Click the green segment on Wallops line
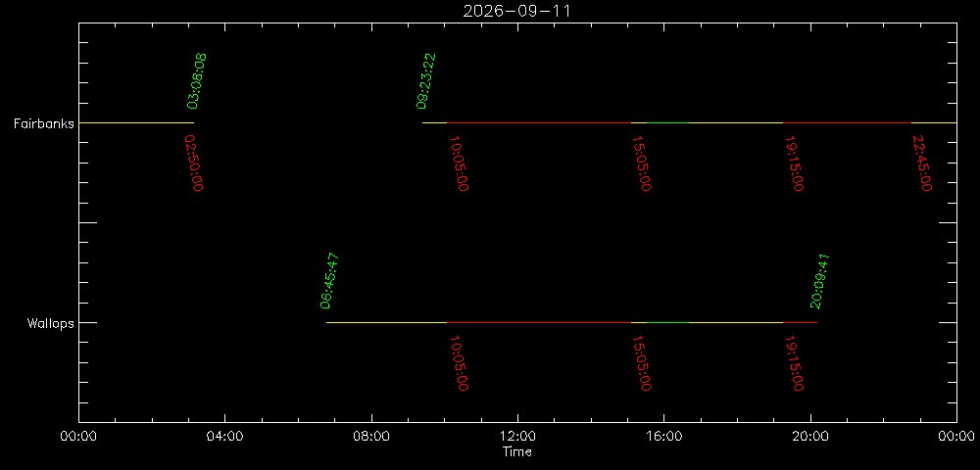Viewport: 980px width, 470px height. (668, 323)
